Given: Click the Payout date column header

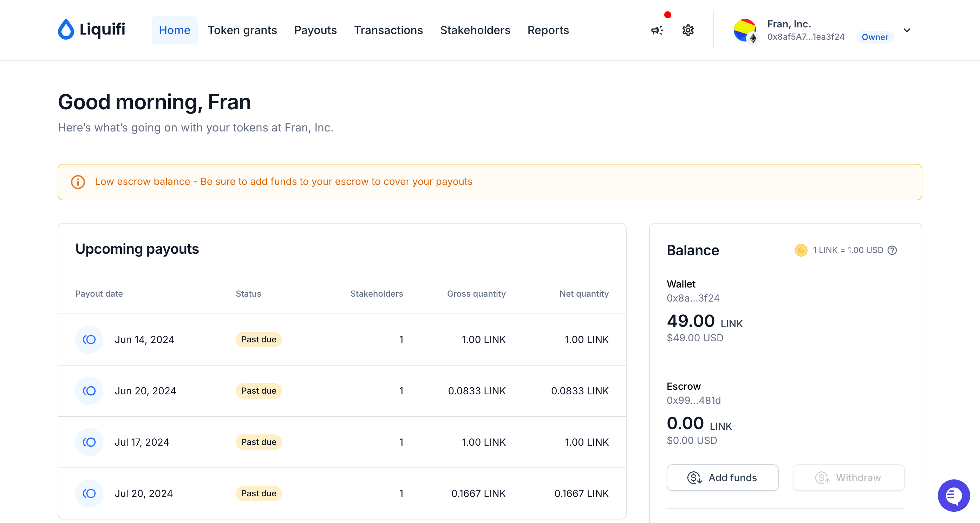Looking at the screenshot, I should (x=99, y=293).
